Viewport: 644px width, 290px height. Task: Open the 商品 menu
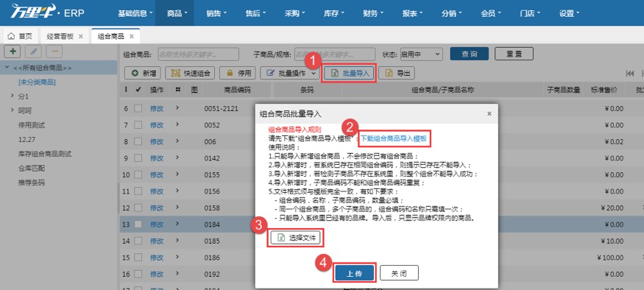[177, 13]
